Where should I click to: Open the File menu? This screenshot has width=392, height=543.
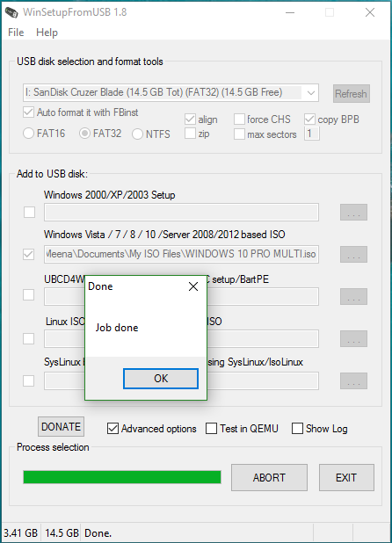point(16,33)
